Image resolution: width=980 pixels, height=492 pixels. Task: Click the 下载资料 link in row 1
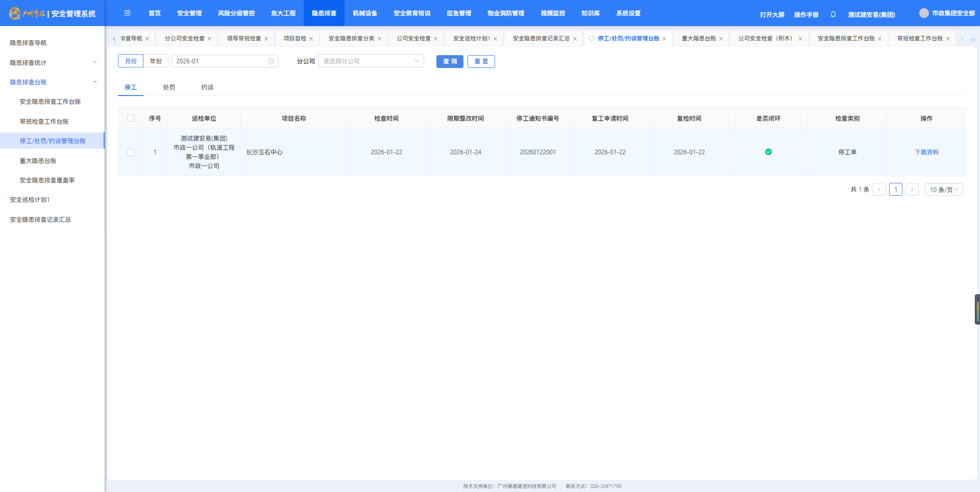[926, 152]
